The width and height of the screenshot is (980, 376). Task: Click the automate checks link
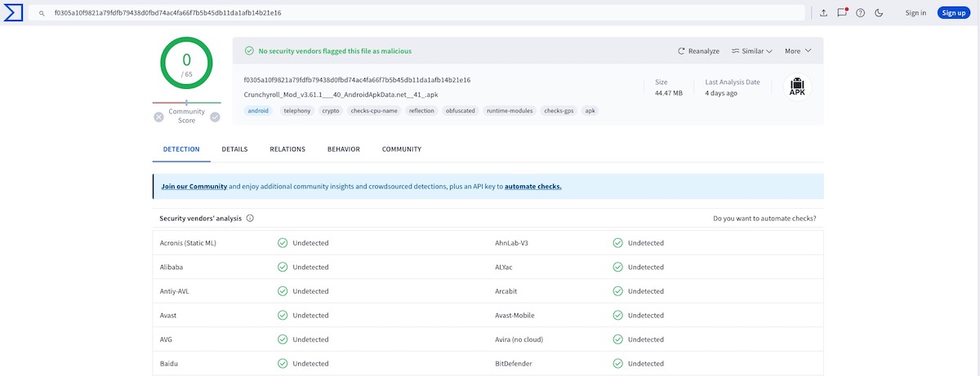(x=533, y=186)
